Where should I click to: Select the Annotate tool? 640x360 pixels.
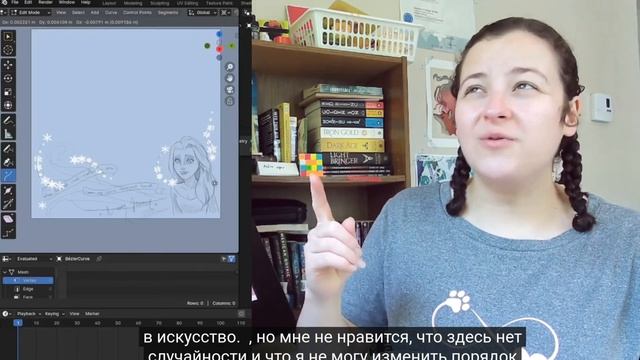(x=8, y=120)
